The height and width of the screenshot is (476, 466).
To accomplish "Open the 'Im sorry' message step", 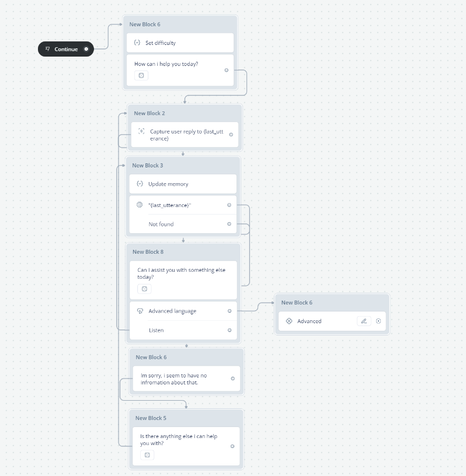I will click(187, 379).
